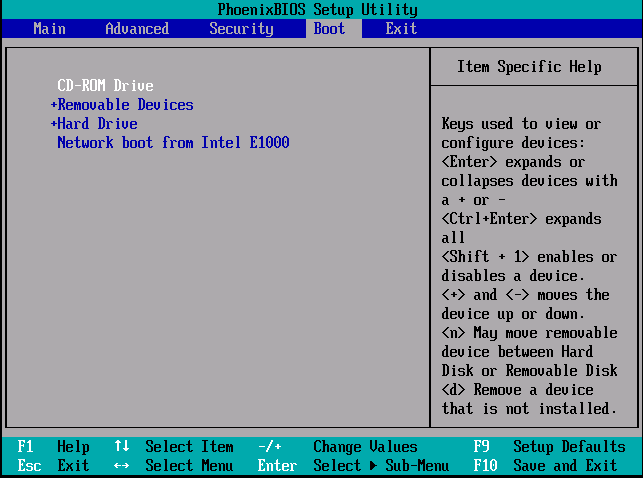Click Esc Exit key hint

[53, 465]
